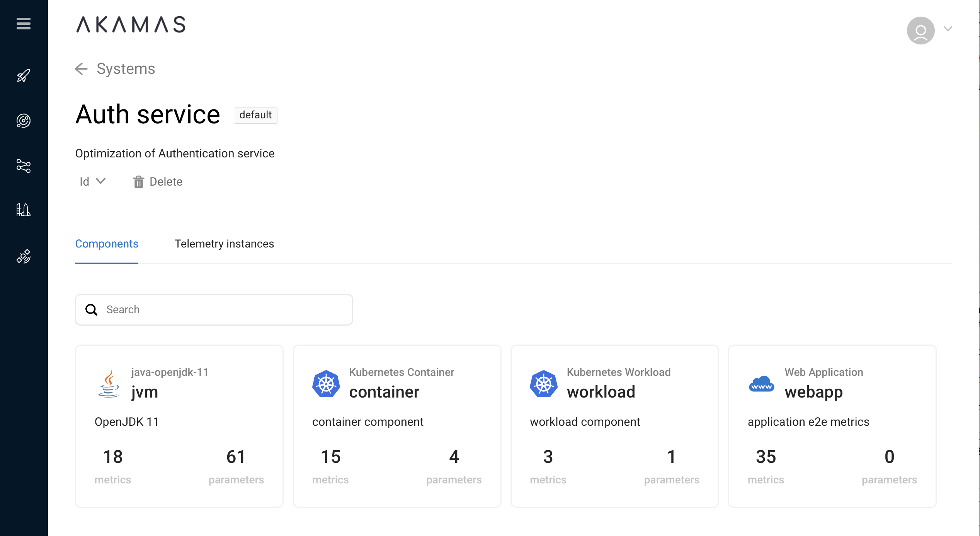Screen dimensions: 980x536
Task: Click the back arrow next to Systems
Action: pos(81,69)
